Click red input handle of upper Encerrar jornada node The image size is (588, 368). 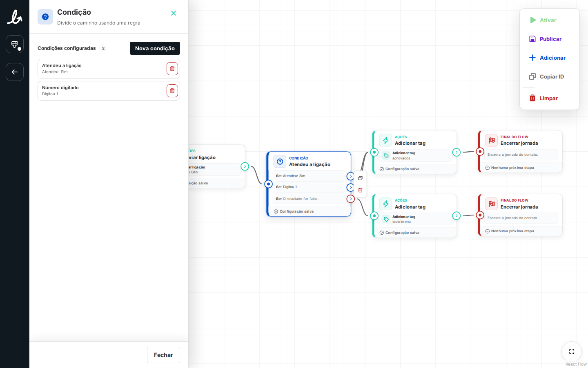coord(480,151)
